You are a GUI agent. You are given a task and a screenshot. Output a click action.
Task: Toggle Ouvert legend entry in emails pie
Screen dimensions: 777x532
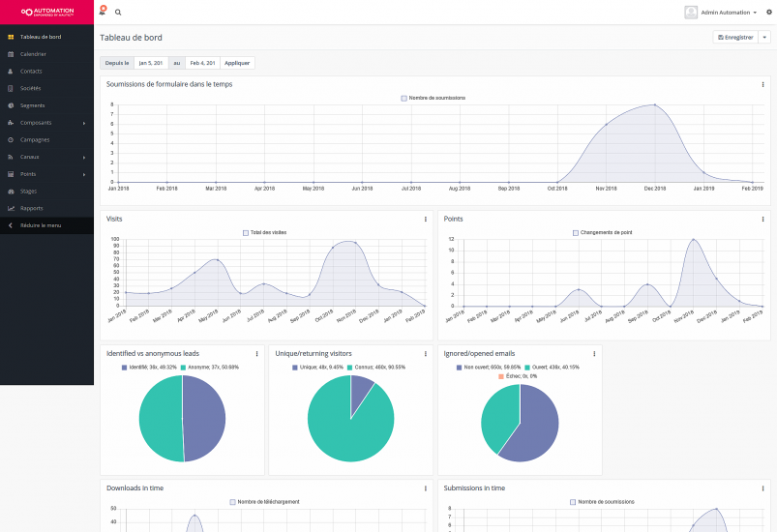[x=552, y=367]
